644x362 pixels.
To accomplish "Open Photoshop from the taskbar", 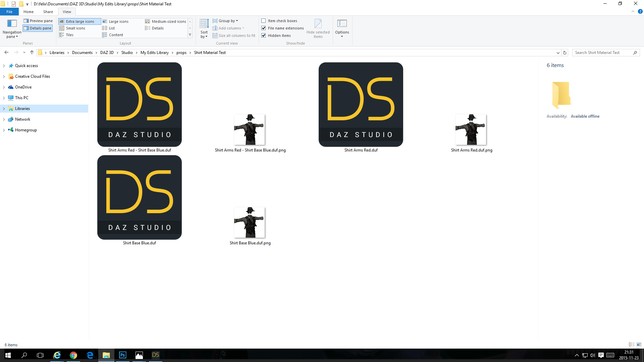I will (x=123, y=355).
